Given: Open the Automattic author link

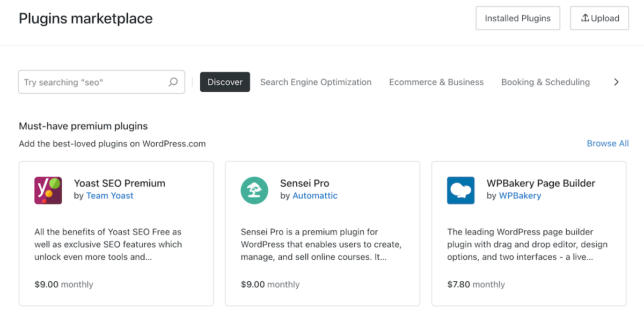Looking at the screenshot, I should (315, 196).
